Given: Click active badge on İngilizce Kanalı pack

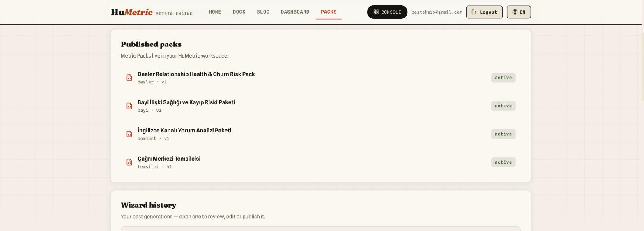Looking at the screenshot, I should pyautogui.click(x=503, y=134).
